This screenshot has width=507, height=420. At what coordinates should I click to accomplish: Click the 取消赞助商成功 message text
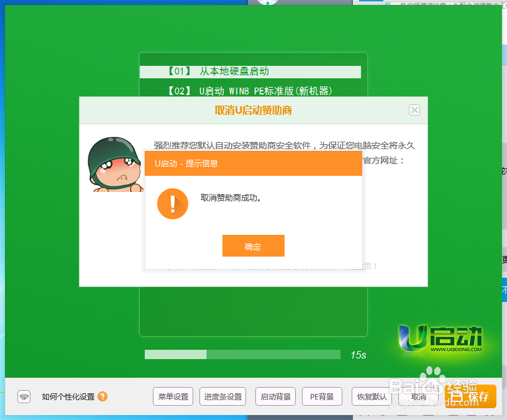click(231, 198)
